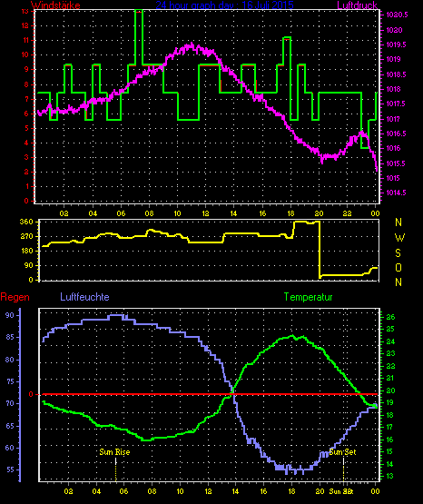Screen dimensions: 423x504
Task: Click the Regen legend label
Action: tap(15, 297)
